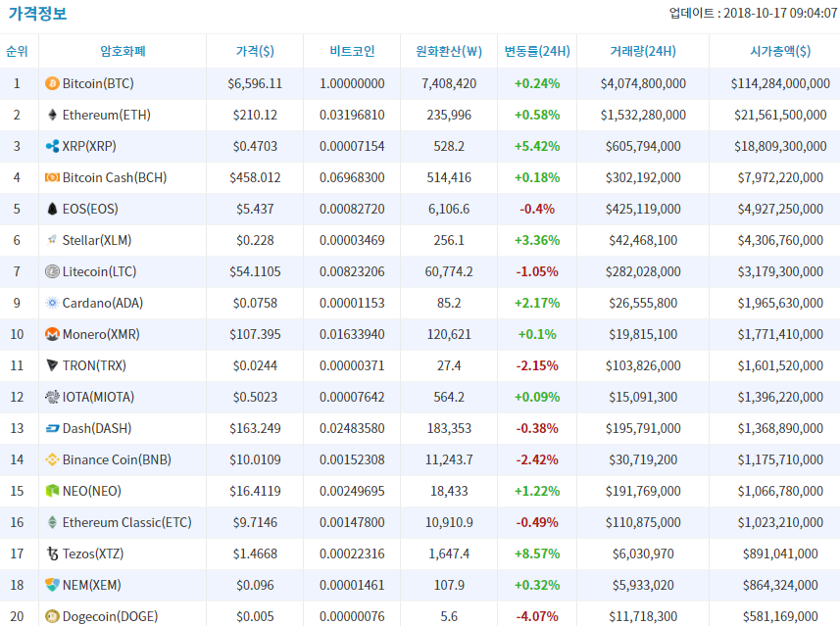Open the XRP(XRP) name link
Screen dimensions: 840x626
(89, 146)
